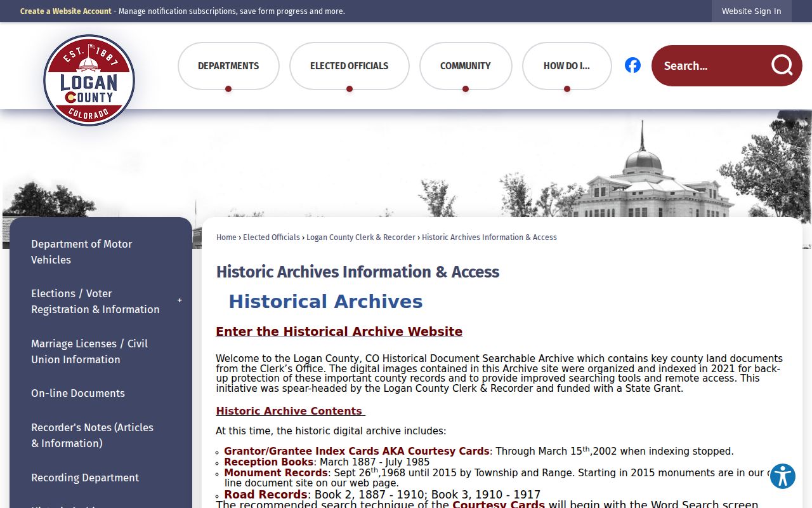Click the Historical Archives heading text
The width and height of the screenshot is (812, 508).
(x=325, y=302)
